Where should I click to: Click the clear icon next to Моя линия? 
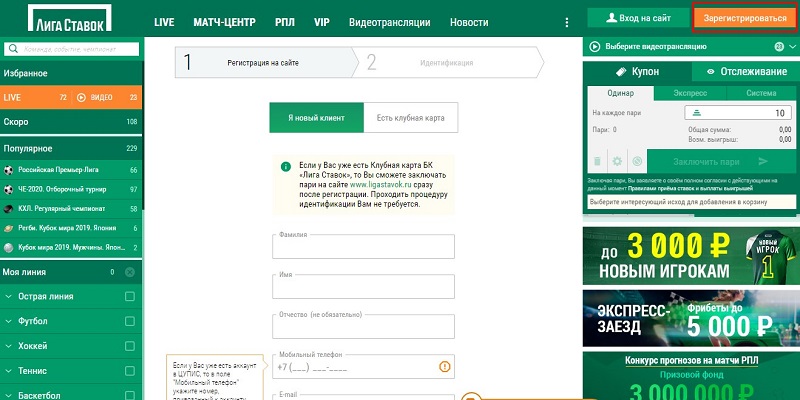[x=130, y=272]
